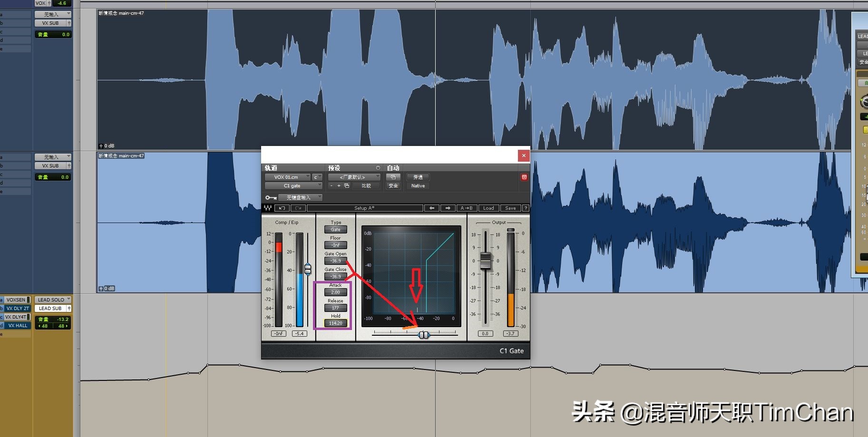Toggle 比较 compare button
Screen dimensions: 868x437
[366, 185]
